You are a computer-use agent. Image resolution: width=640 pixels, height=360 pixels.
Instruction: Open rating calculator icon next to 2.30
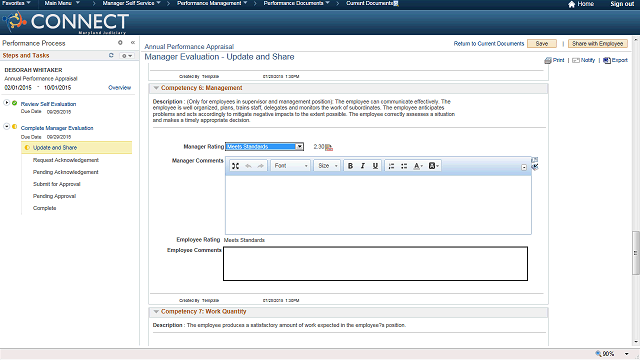click(x=329, y=147)
